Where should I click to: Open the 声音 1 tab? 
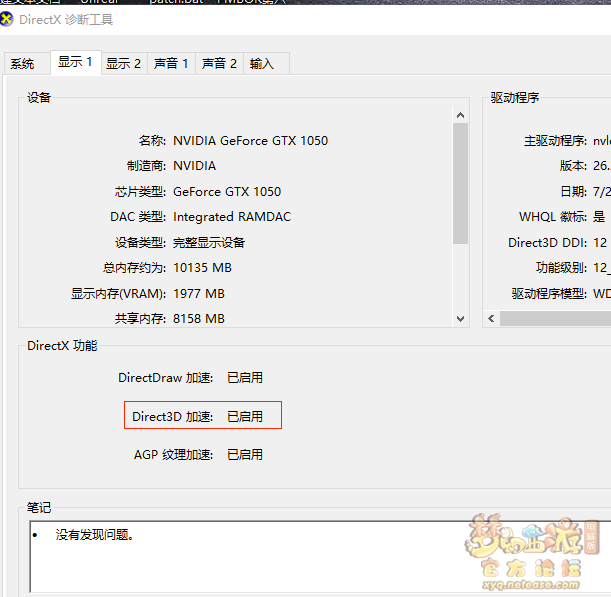171,64
